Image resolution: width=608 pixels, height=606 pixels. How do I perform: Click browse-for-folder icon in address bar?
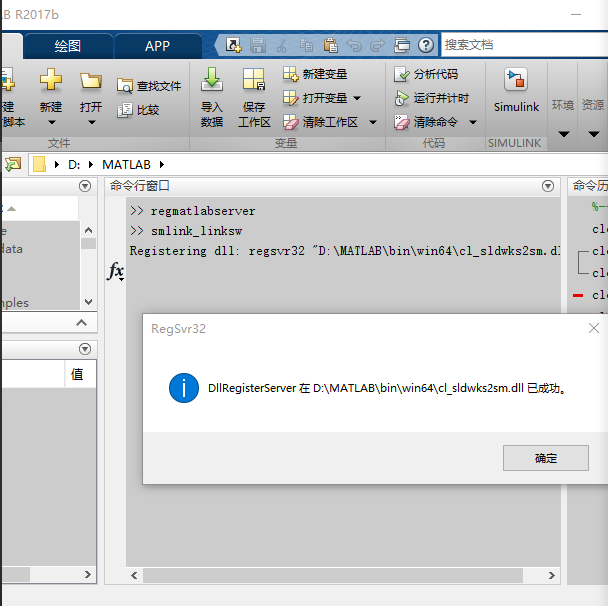[13, 164]
